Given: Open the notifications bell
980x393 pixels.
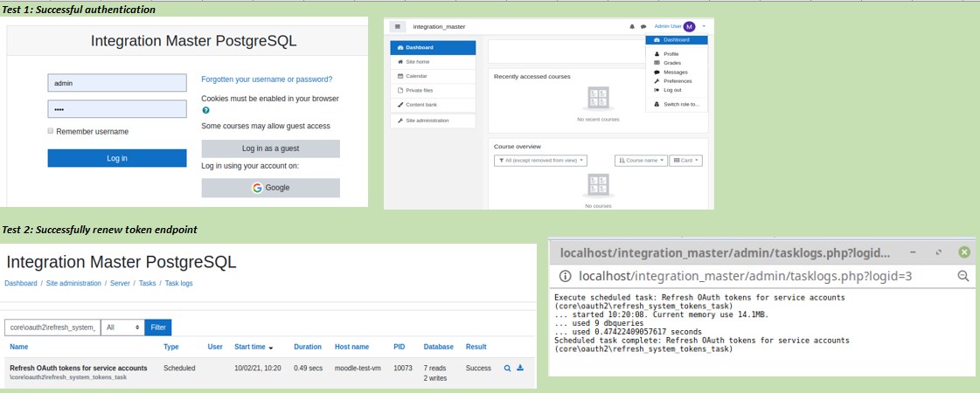Looking at the screenshot, I should 632,27.
